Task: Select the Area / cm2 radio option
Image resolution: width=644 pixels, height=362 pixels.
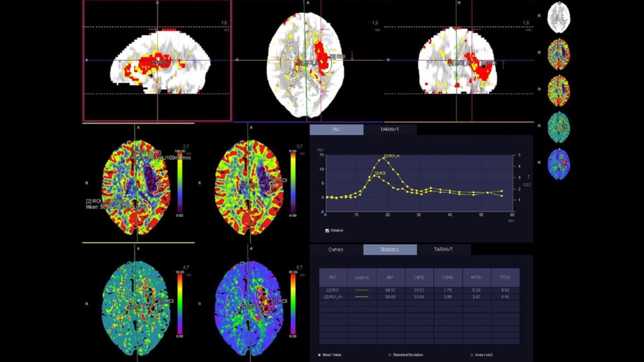Action: coord(472,355)
